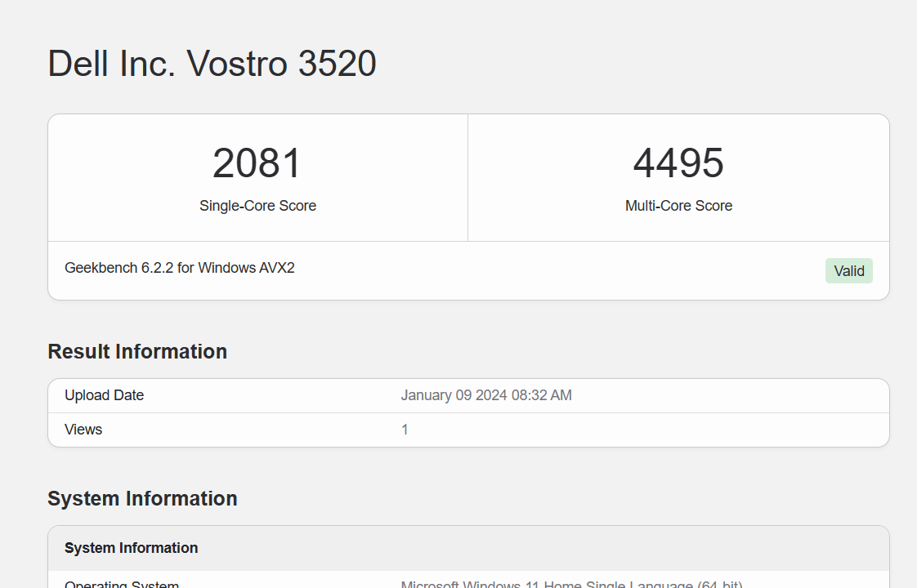This screenshot has width=917, height=588.
Task: Select the Multi-Core Score label
Action: pos(678,206)
